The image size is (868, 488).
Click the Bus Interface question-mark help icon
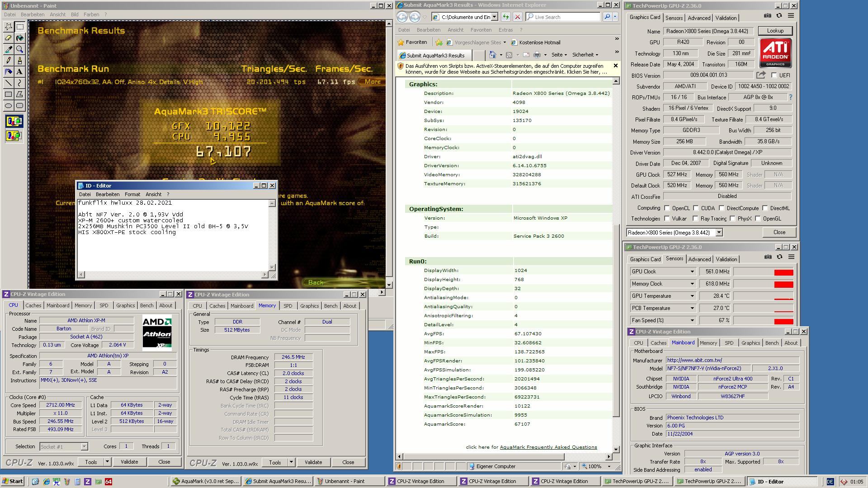click(791, 98)
